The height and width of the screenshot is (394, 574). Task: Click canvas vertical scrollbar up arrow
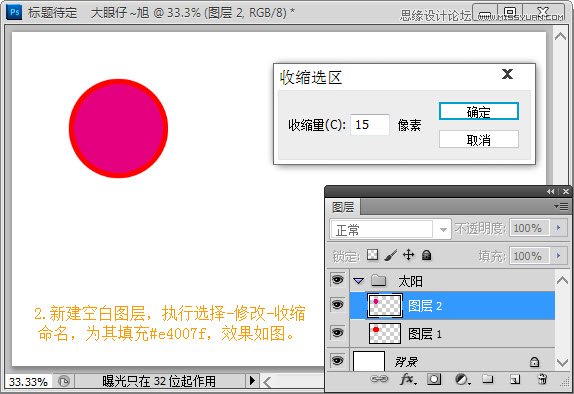click(x=560, y=36)
